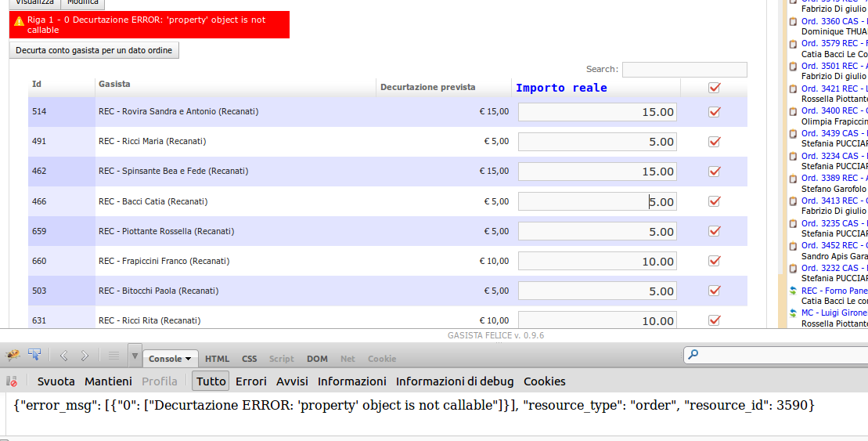Click Decurta conto gasista per un dato ordine
This screenshot has width=868, height=441.
point(95,50)
